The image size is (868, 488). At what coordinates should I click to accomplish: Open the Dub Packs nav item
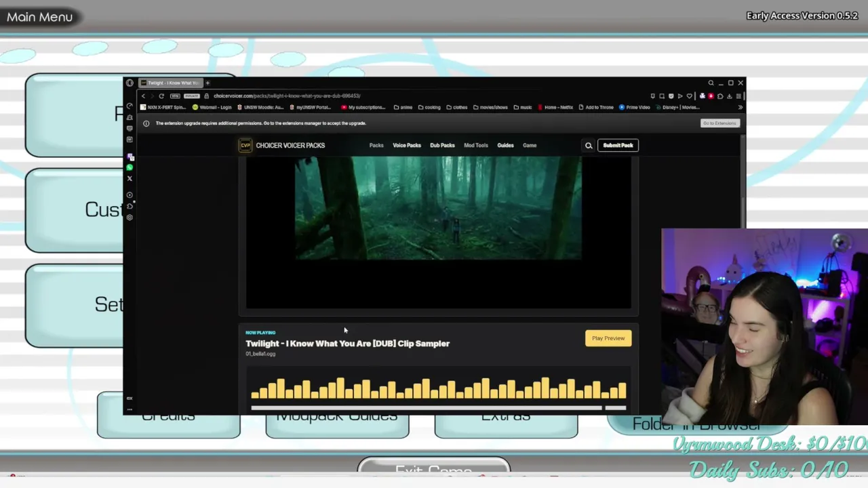(442, 145)
